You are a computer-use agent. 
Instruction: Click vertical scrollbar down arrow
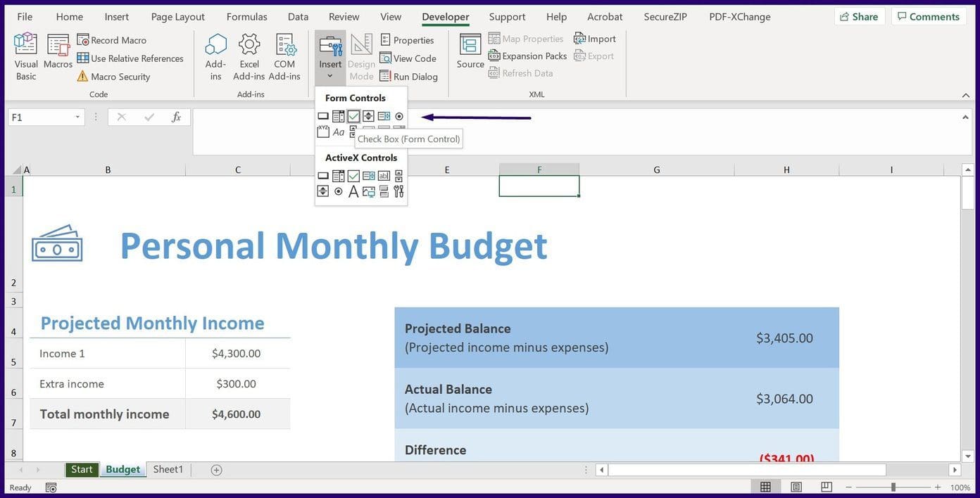coord(968,456)
